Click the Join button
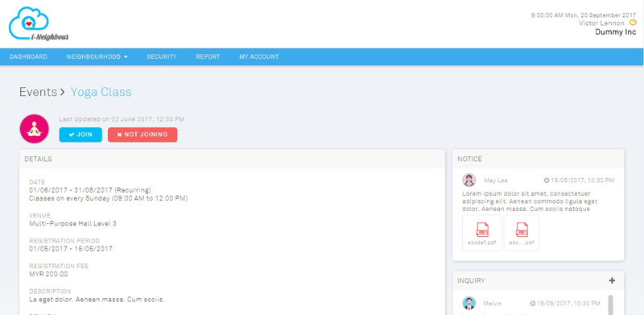The image size is (644, 315). pos(80,135)
